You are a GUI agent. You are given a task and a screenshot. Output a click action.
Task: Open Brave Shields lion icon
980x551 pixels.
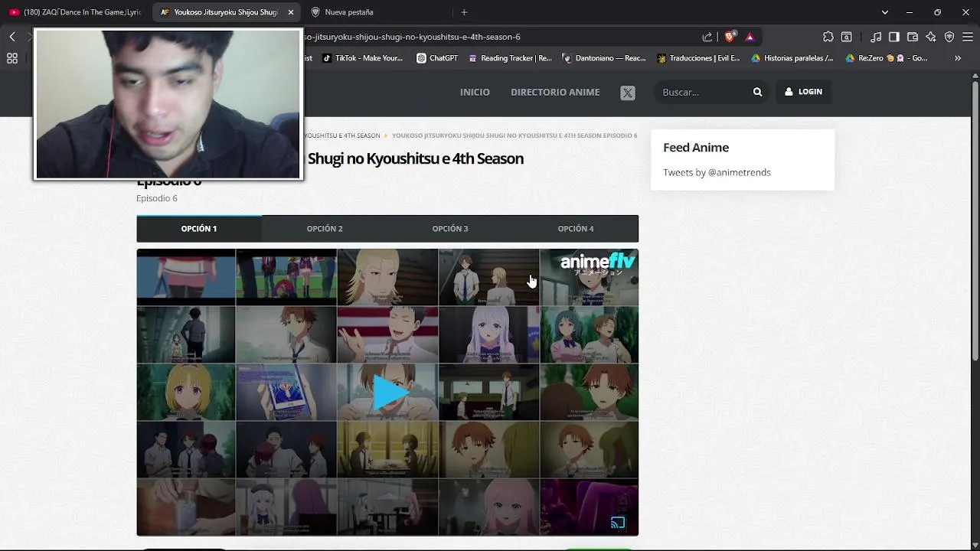point(730,37)
